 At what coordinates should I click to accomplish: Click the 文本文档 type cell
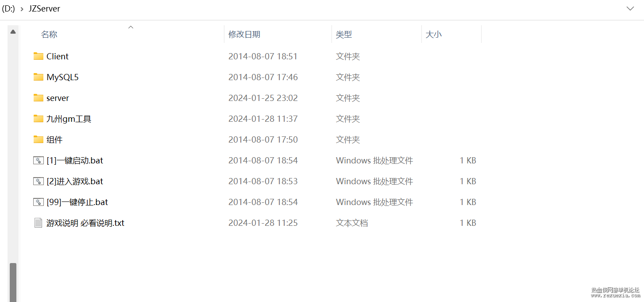click(x=352, y=223)
